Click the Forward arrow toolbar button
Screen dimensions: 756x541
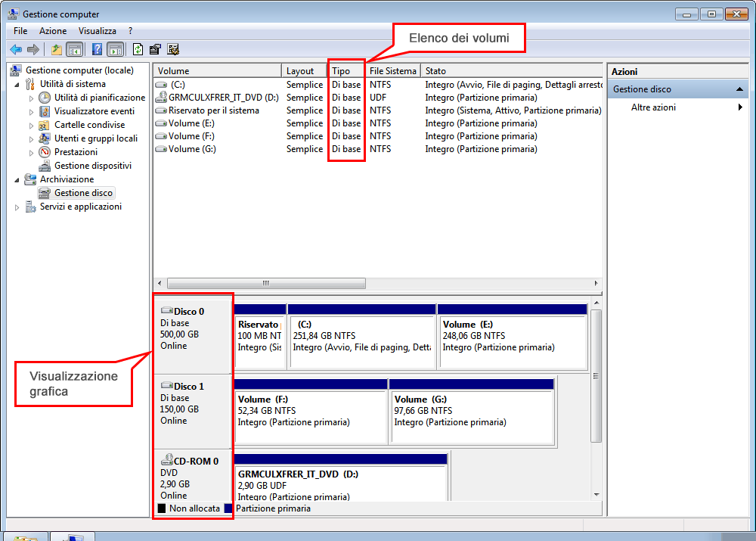(x=33, y=49)
